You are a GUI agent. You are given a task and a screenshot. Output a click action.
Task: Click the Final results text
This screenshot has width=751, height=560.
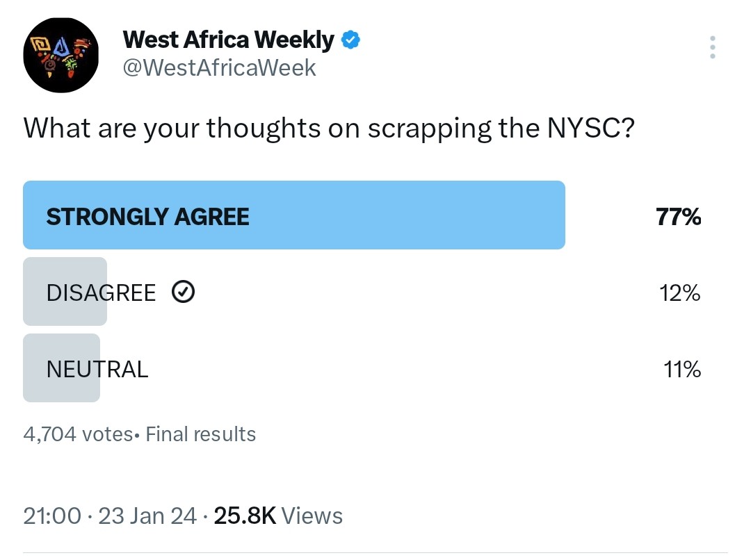point(201,434)
